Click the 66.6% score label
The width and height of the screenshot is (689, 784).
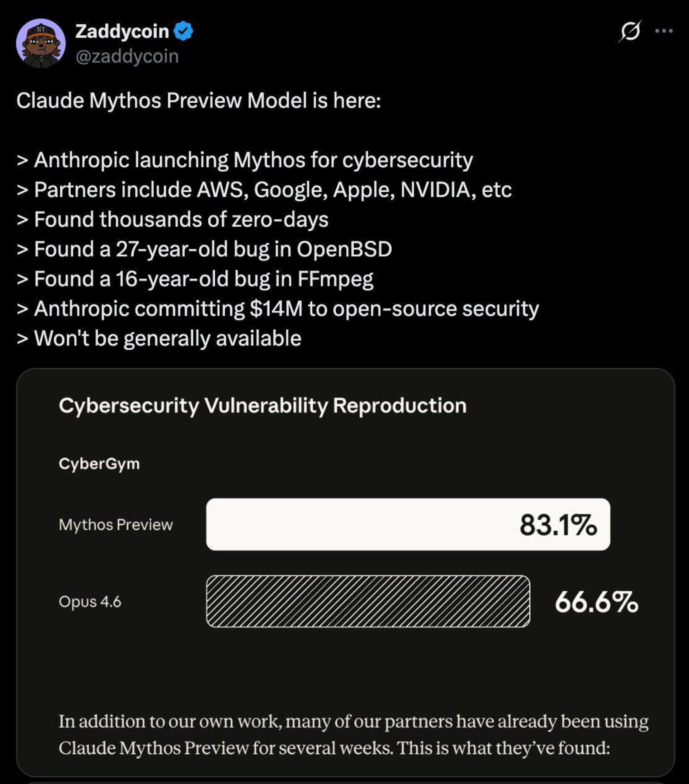pos(596,602)
